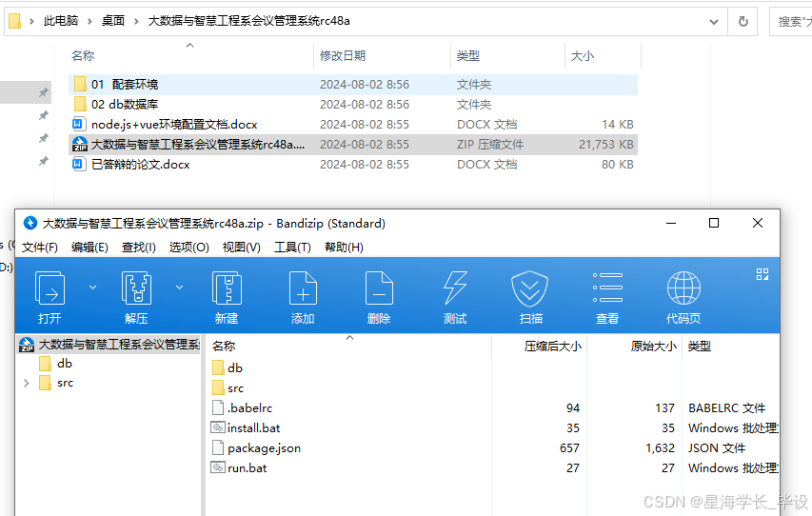Viewport: 812px width, 516px height.
Task: Click the Extract (解压) toolbar icon
Action: (136, 288)
